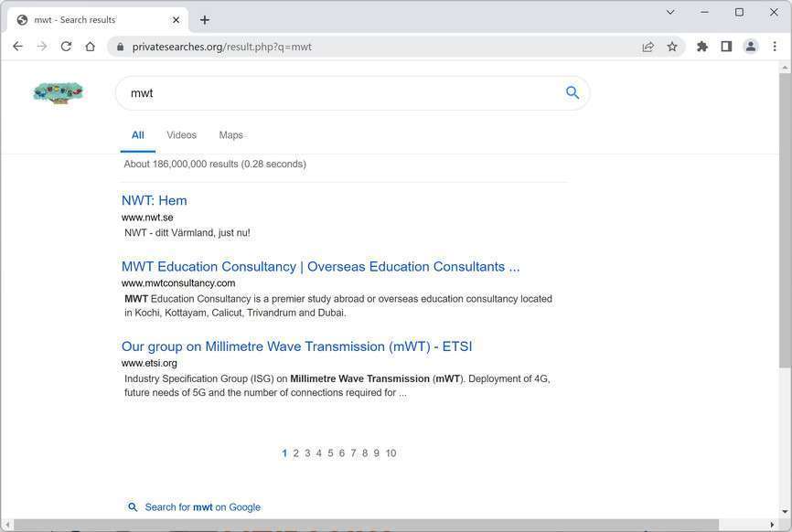Viewport: 792px width, 532px height.
Task: Click 'Search for mwt on Google' link
Action: click(202, 506)
